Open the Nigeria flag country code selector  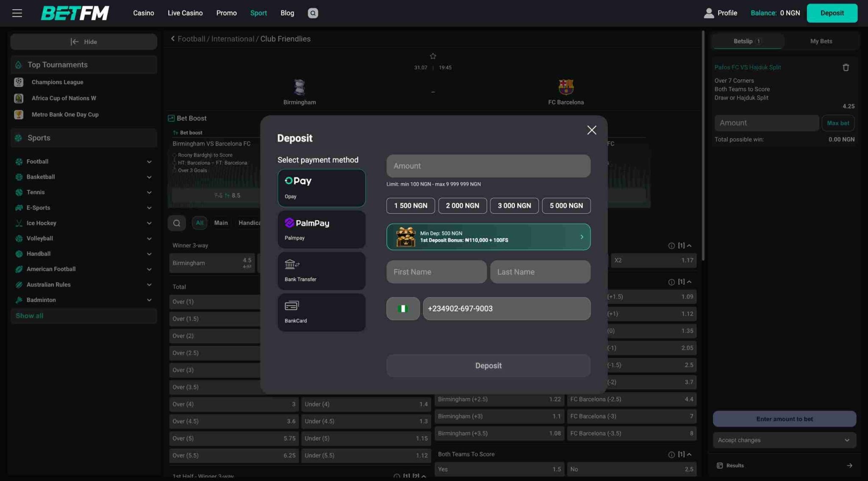click(403, 308)
